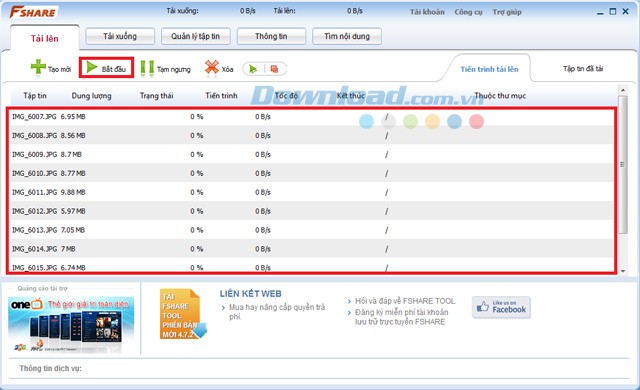Click the small green play-all icon
The height and width of the screenshot is (390, 640).
[253, 69]
